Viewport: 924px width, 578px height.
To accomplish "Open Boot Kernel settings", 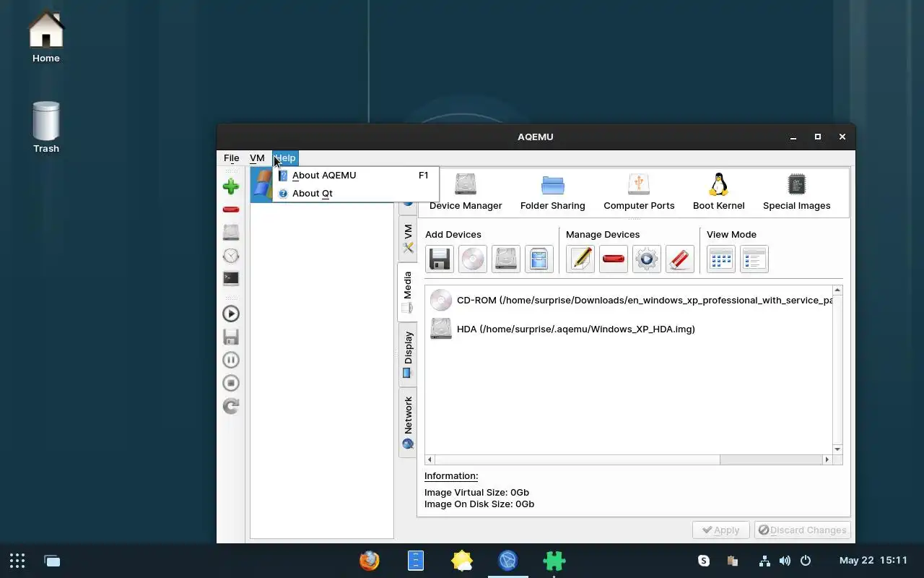I will click(718, 192).
